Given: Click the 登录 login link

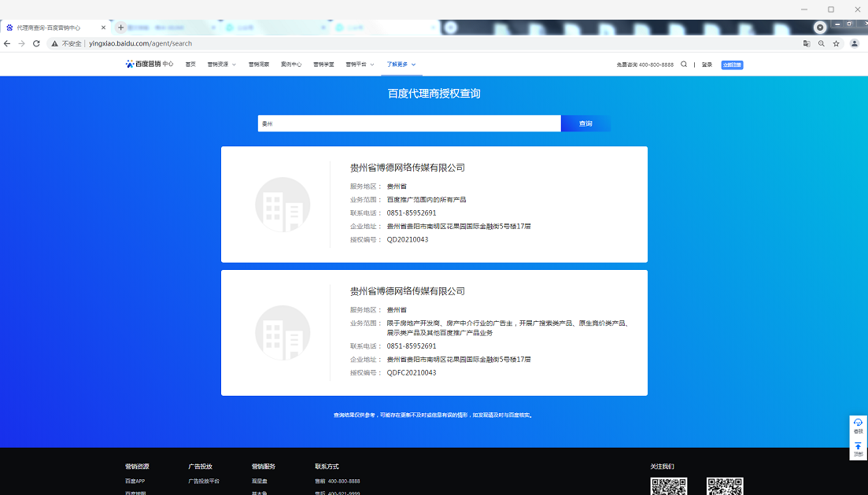Looking at the screenshot, I should point(707,65).
